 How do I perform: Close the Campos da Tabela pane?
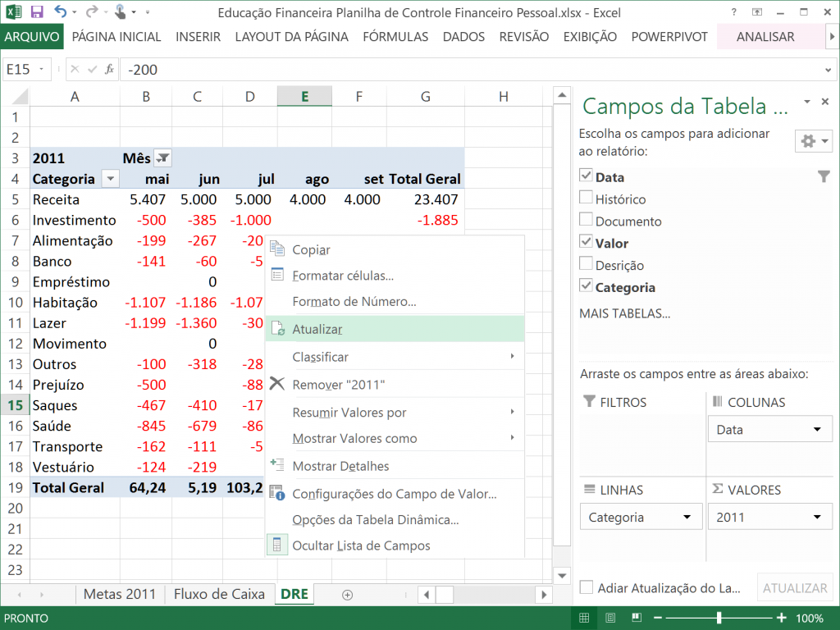825,101
